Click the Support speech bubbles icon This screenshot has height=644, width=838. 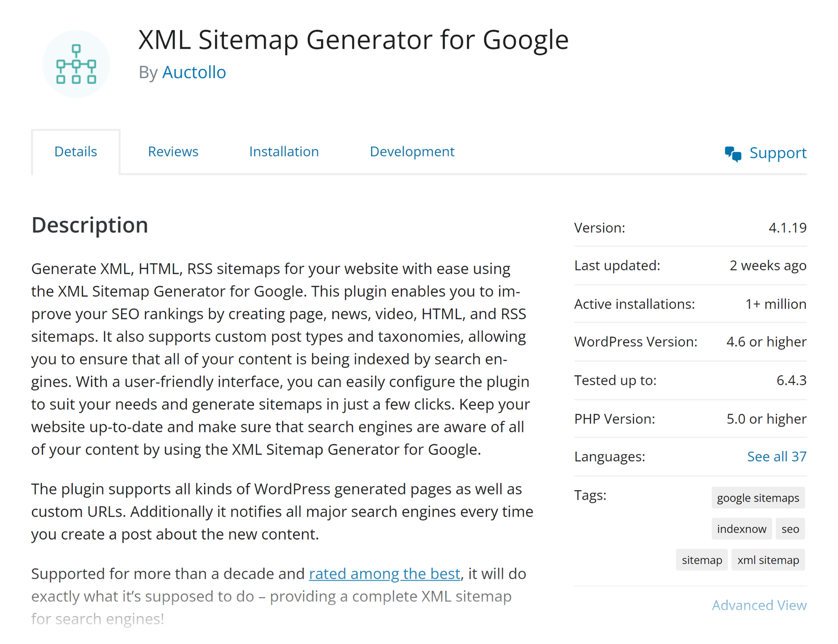[733, 154]
